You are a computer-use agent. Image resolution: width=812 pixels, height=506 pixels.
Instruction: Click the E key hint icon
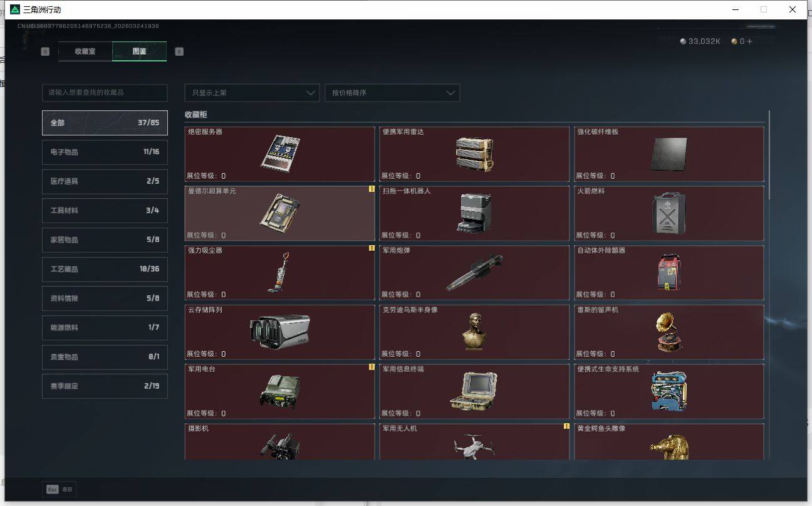(179, 51)
